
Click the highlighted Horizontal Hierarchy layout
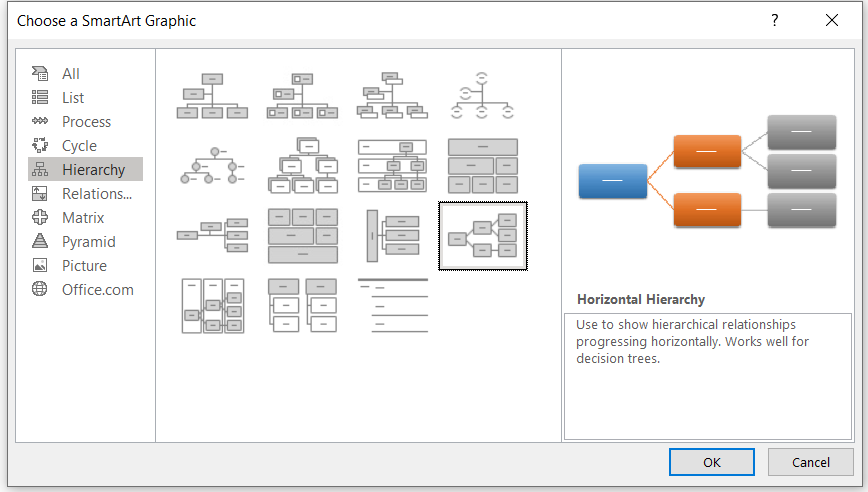pyautogui.click(x=483, y=236)
